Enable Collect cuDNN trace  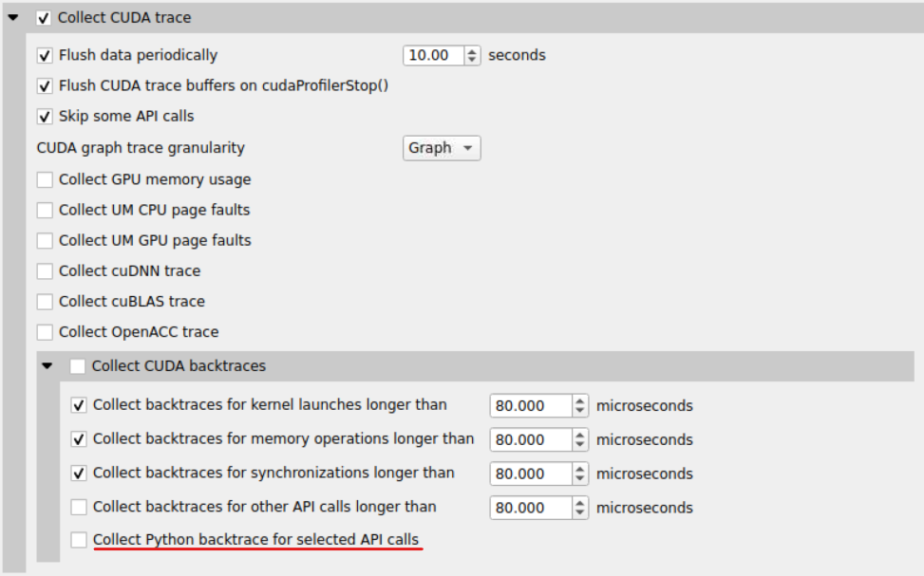pyautogui.click(x=43, y=270)
